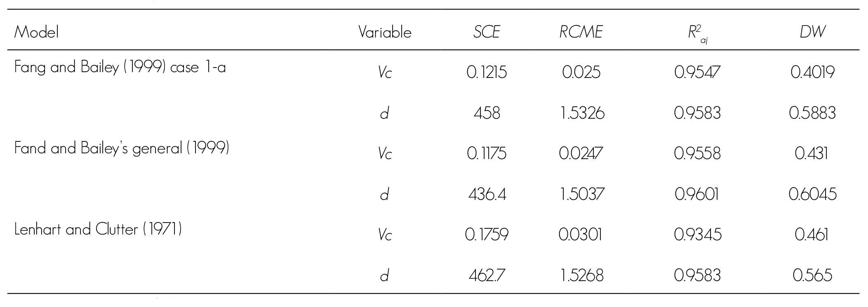
Task: Select the SCE value 0.1215
Action: coord(487,73)
